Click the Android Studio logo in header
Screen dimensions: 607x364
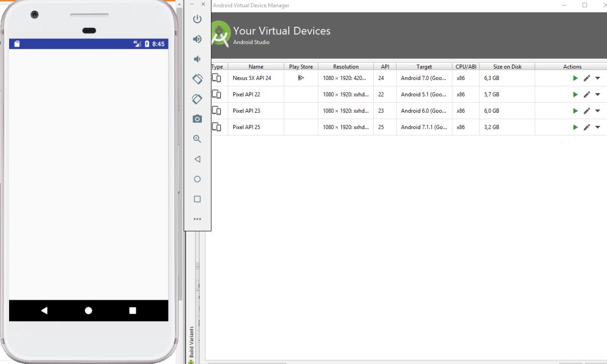pos(221,34)
